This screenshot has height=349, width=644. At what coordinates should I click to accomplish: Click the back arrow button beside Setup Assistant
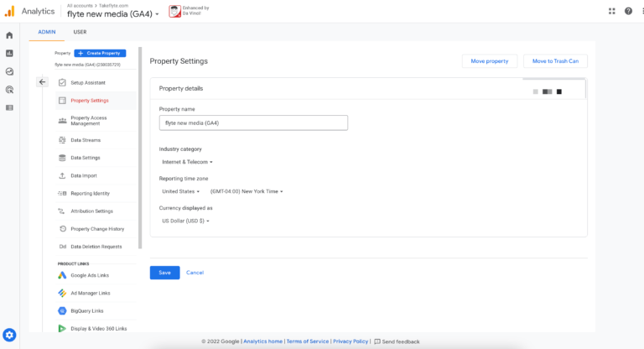click(x=43, y=82)
